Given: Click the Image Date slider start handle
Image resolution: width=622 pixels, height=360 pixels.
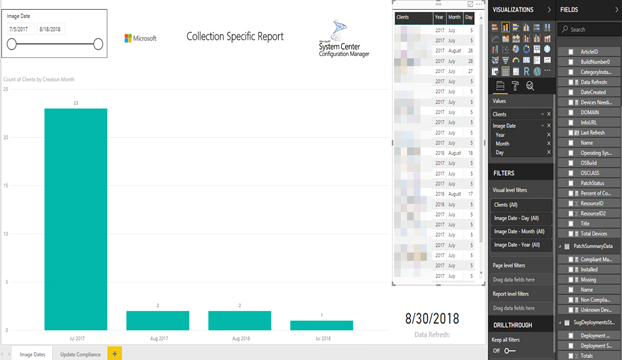Looking at the screenshot, I should coord(12,44).
